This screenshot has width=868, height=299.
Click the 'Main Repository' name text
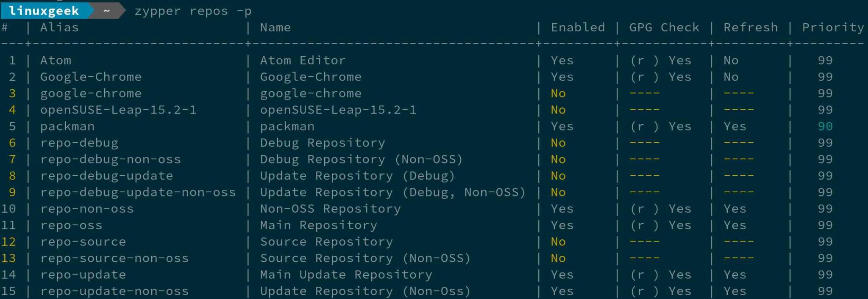(x=318, y=225)
